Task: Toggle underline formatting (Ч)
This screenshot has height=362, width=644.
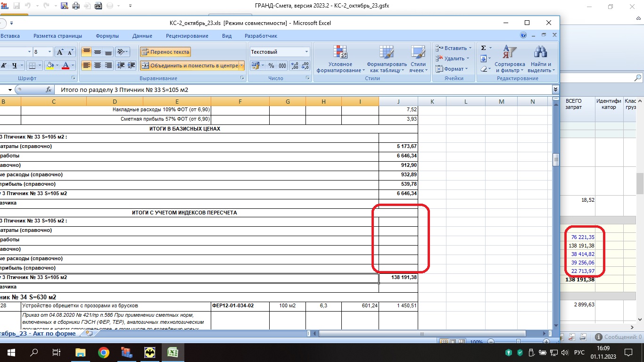Action: (15, 66)
